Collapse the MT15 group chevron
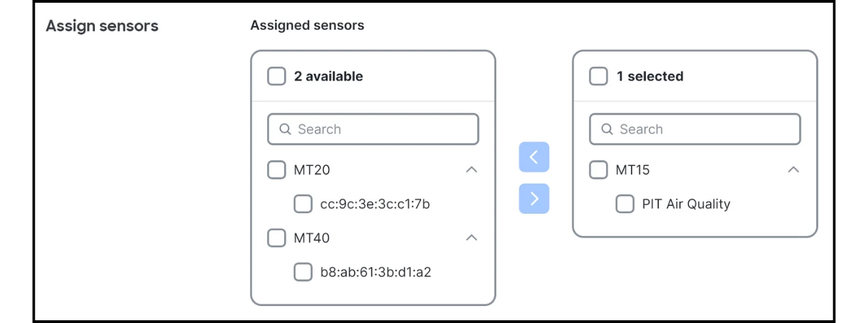Viewport: 868px width, 323px height. [793, 170]
